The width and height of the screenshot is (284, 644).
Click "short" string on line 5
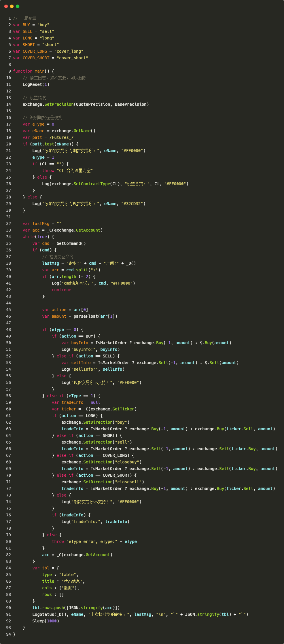coord(50,45)
